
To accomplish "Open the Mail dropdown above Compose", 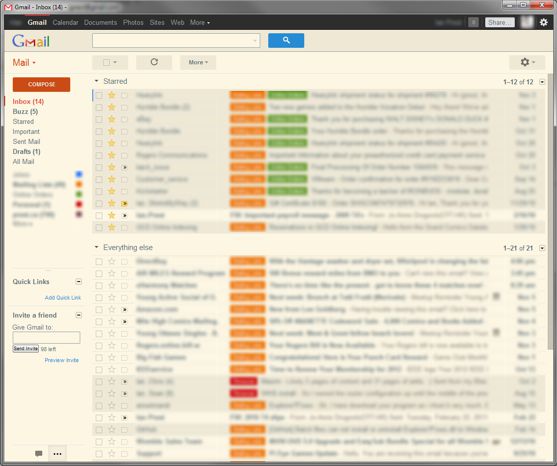I will (24, 63).
